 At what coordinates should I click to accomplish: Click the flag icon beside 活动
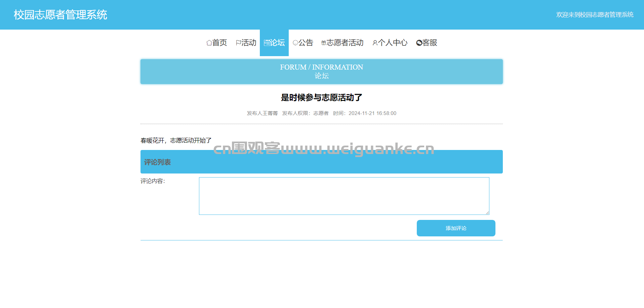[238, 43]
